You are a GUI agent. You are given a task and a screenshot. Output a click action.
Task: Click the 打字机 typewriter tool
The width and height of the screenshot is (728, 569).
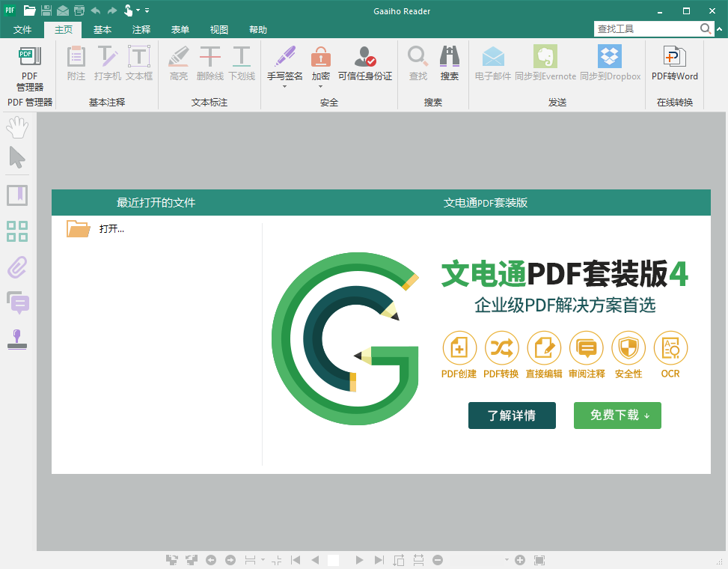point(107,66)
